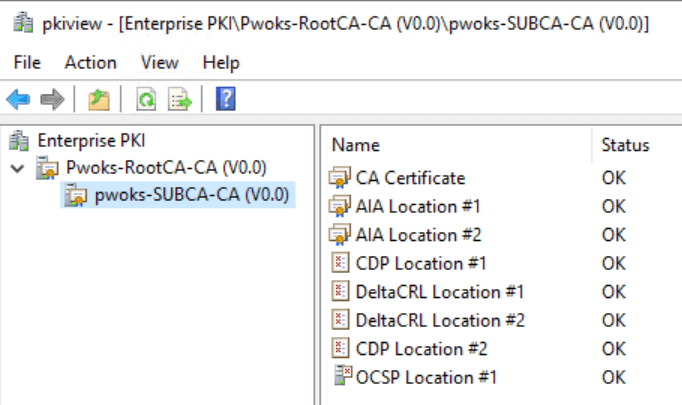Click the OK status of DeltaCRL Location #1
Viewport: 682px width, 405px height.
click(614, 292)
